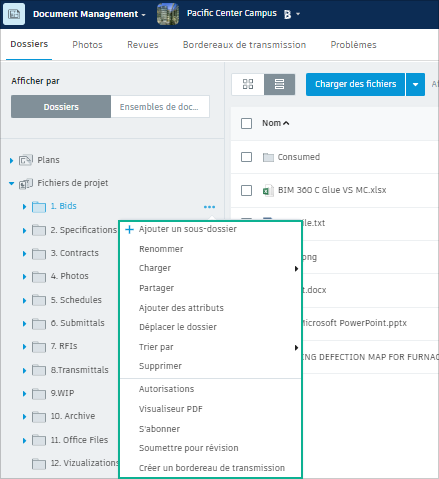Screen dimensions: 439x479
Task: Click the BIM 360 B logo icon
Action: 287,14
